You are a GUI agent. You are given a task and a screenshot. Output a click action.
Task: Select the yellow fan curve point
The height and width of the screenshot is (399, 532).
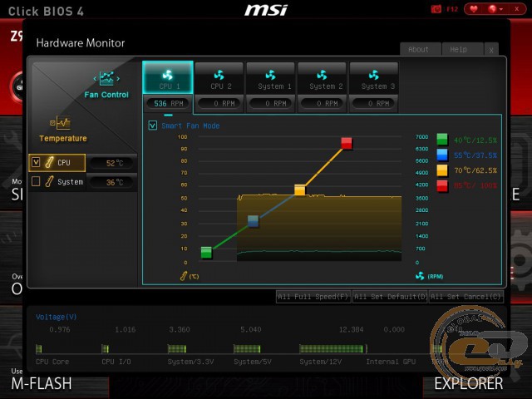(300, 190)
